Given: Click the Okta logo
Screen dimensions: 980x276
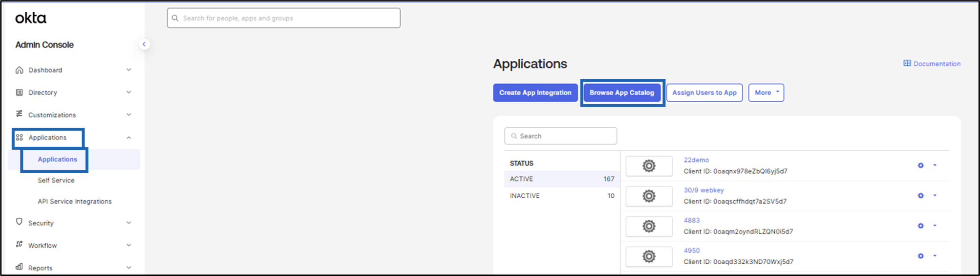Looking at the screenshot, I should 31,18.
